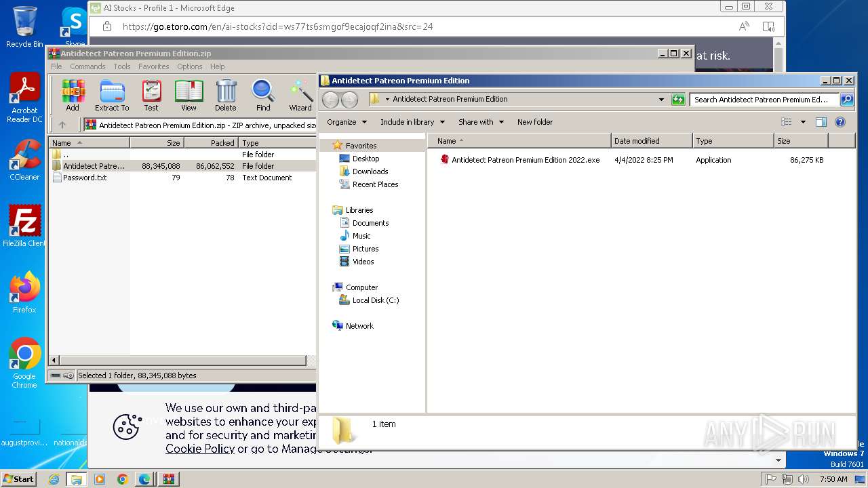Open the WinRAR Commands menu
Image resolution: width=868 pixels, height=488 pixels.
click(87, 66)
